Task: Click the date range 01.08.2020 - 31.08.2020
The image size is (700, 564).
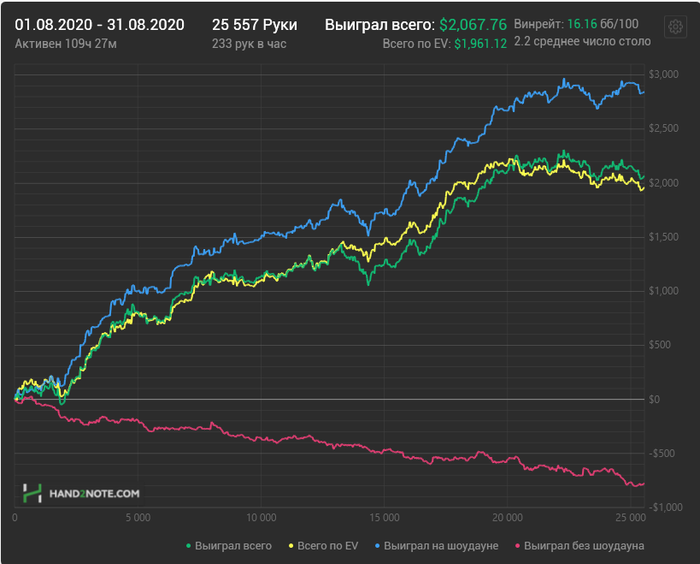Action: 100,25
